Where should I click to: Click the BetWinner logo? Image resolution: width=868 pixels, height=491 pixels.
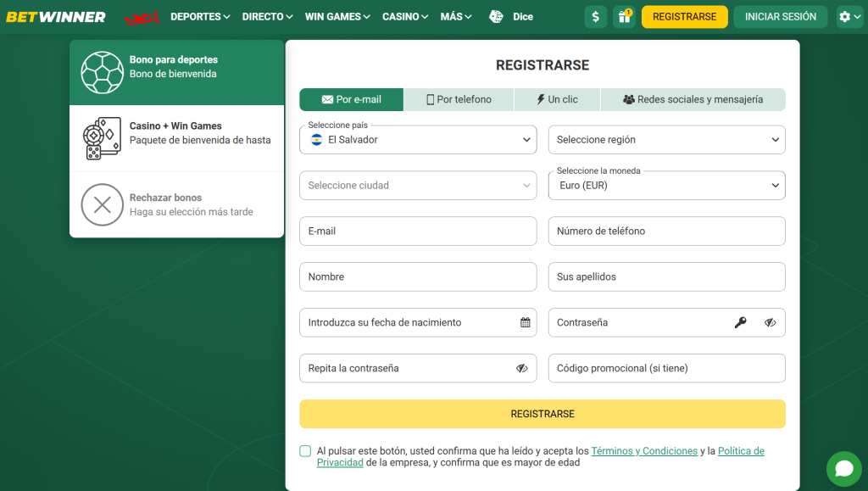[x=56, y=17]
